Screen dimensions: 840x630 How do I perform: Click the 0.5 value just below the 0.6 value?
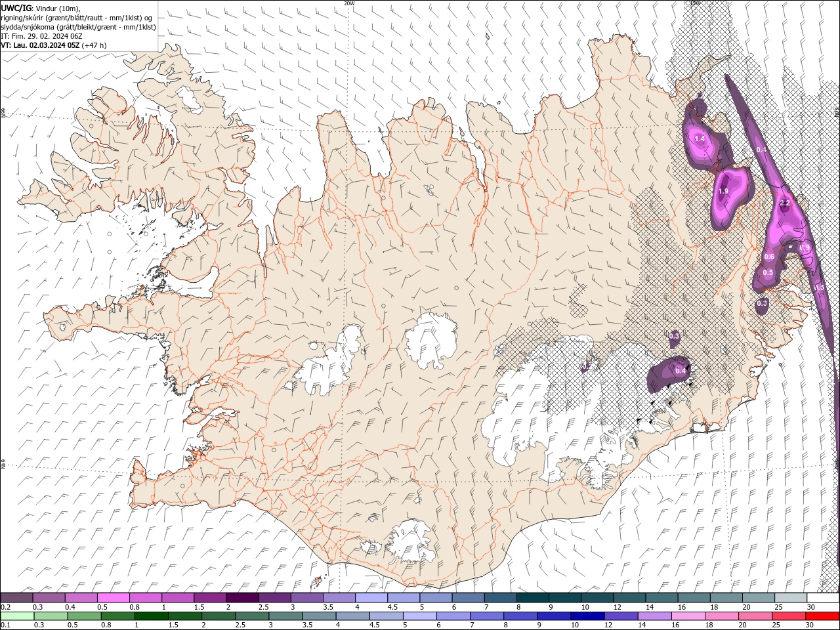click(x=768, y=272)
